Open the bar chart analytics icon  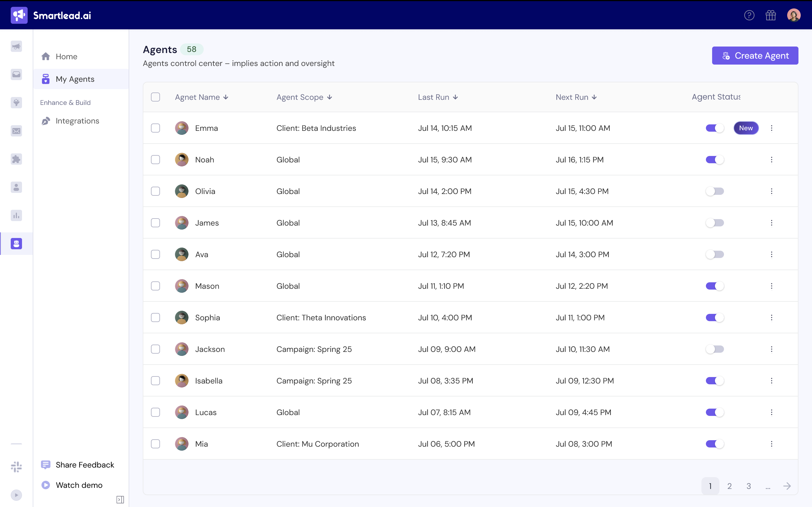coord(16,215)
